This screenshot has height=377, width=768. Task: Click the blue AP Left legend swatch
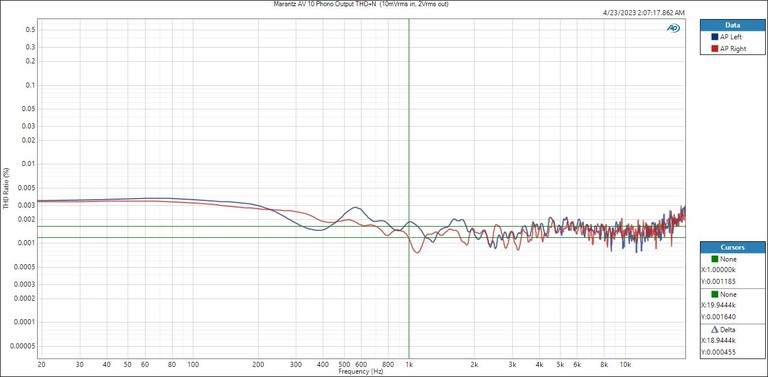click(x=715, y=37)
